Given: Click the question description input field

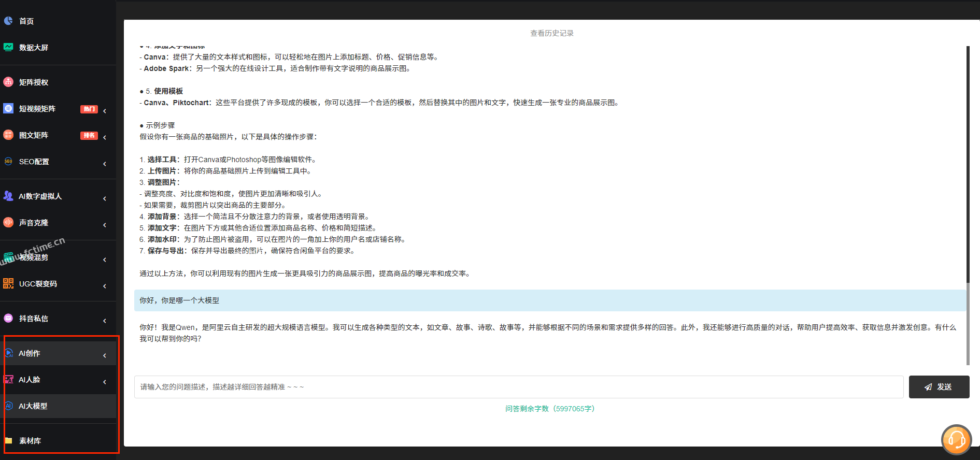Looking at the screenshot, I should pyautogui.click(x=519, y=387).
